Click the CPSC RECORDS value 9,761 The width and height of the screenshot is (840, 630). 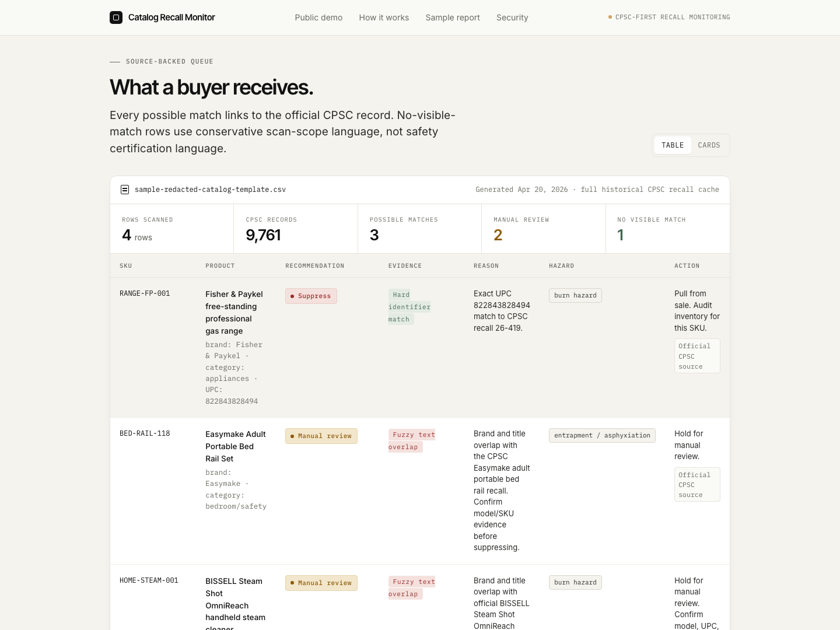click(x=263, y=235)
